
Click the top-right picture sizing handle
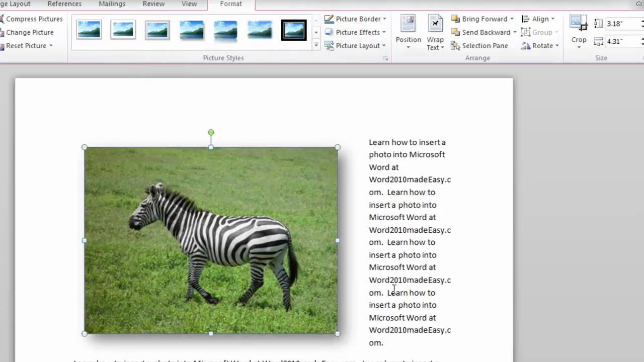[x=338, y=147]
